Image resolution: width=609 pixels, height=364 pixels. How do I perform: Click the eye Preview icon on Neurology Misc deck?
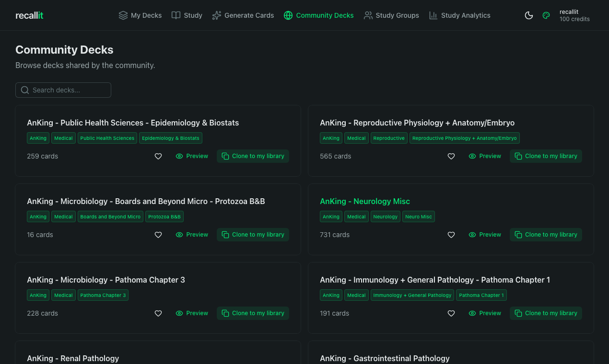(471, 235)
